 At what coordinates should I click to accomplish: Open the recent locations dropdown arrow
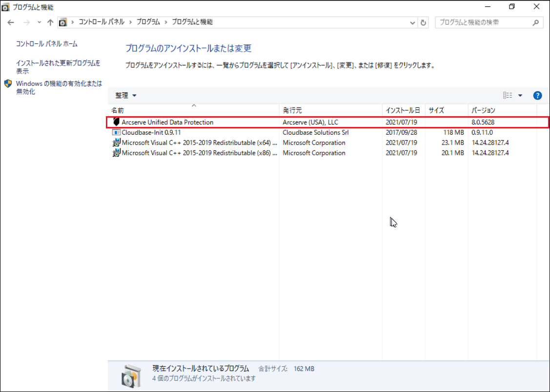[x=39, y=22]
